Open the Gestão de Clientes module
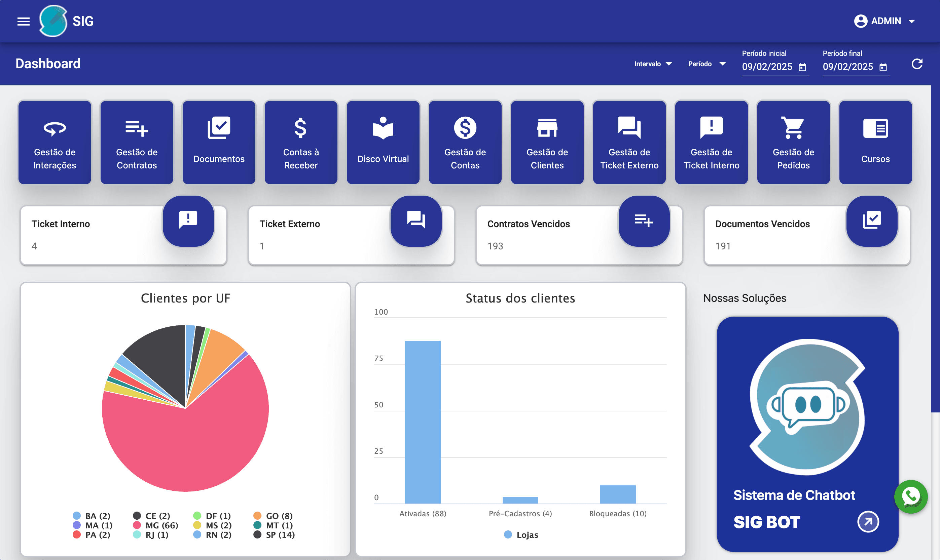Image resolution: width=940 pixels, height=560 pixels. (x=547, y=142)
